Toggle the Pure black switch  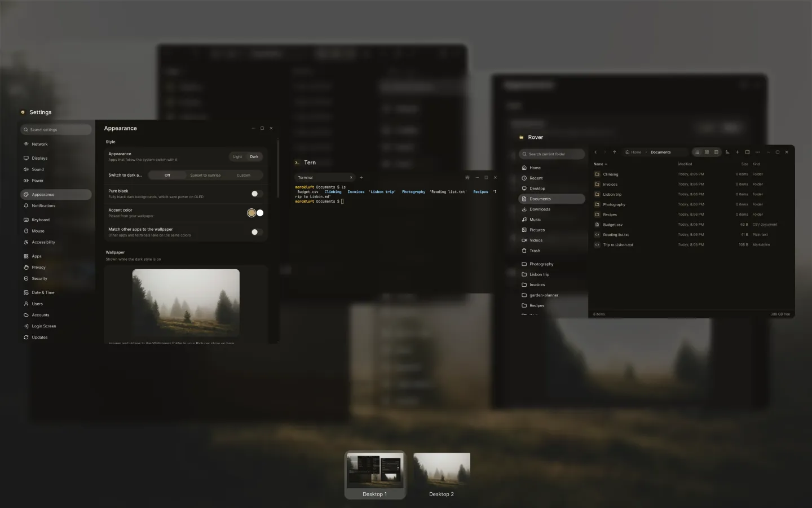[257, 194]
